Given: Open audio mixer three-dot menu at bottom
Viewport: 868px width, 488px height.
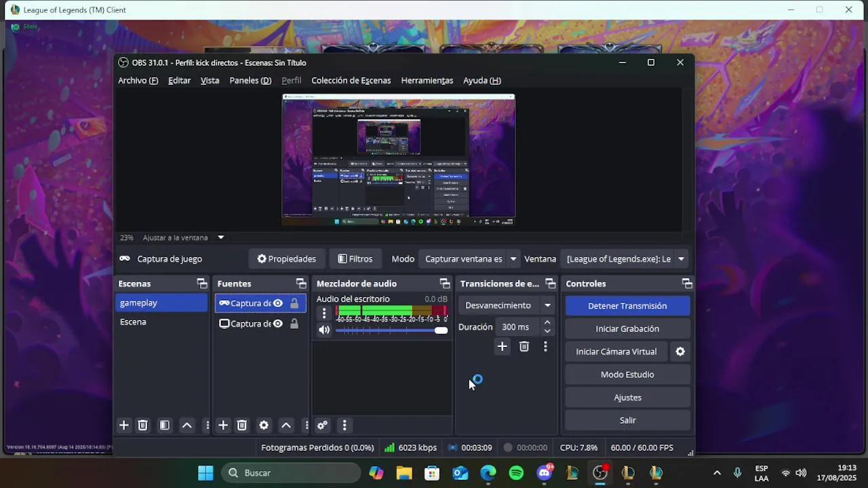Looking at the screenshot, I should (x=344, y=425).
